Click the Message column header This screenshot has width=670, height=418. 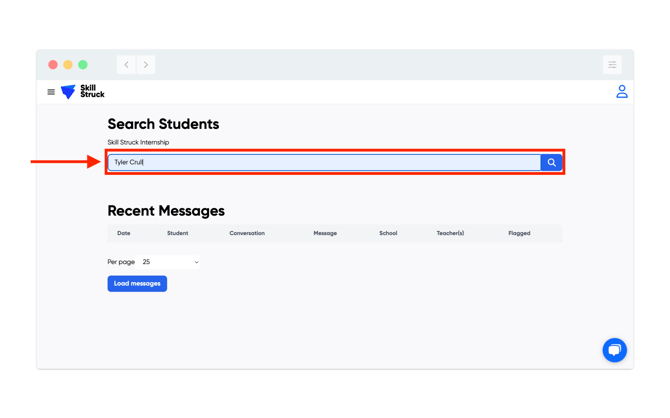tap(325, 233)
